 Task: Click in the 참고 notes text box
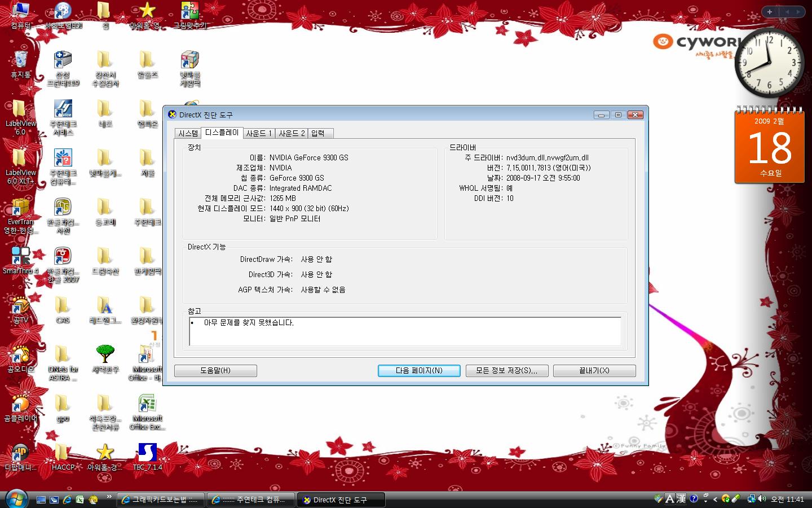coord(405,331)
